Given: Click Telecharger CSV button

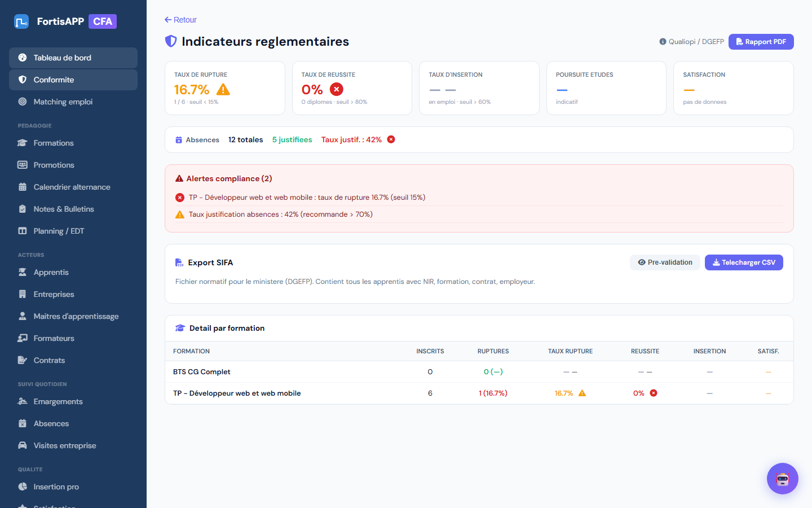Looking at the screenshot, I should 744,262.
